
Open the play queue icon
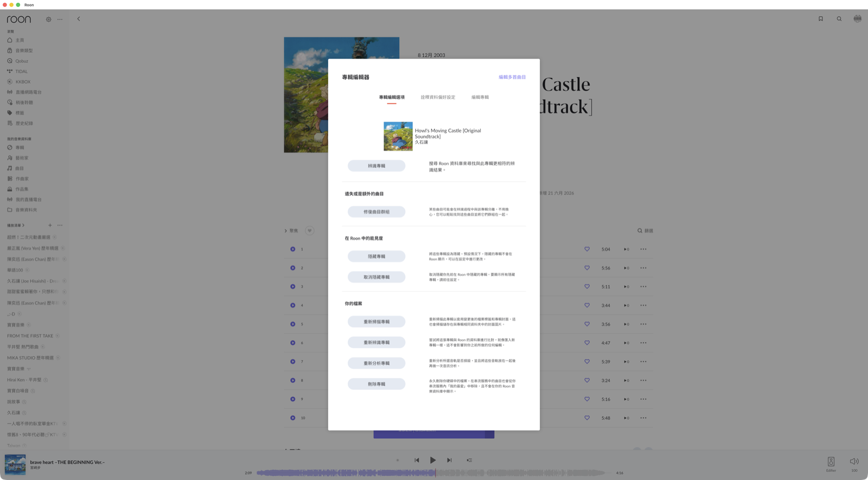click(x=469, y=460)
